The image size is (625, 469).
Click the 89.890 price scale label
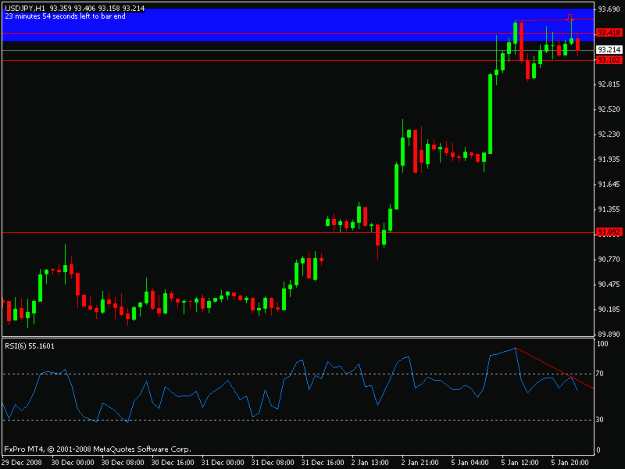(609, 334)
